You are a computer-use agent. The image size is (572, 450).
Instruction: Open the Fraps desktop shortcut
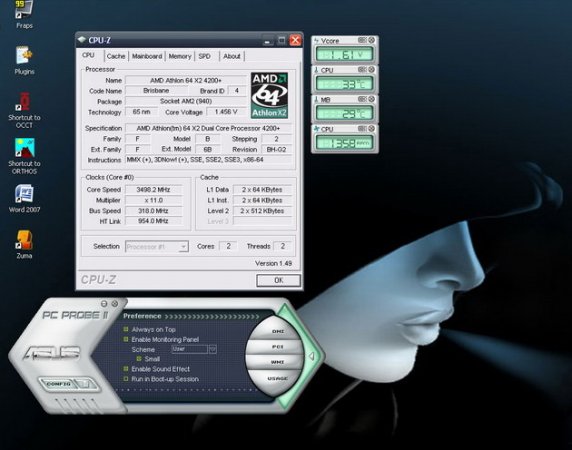[x=24, y=14]
